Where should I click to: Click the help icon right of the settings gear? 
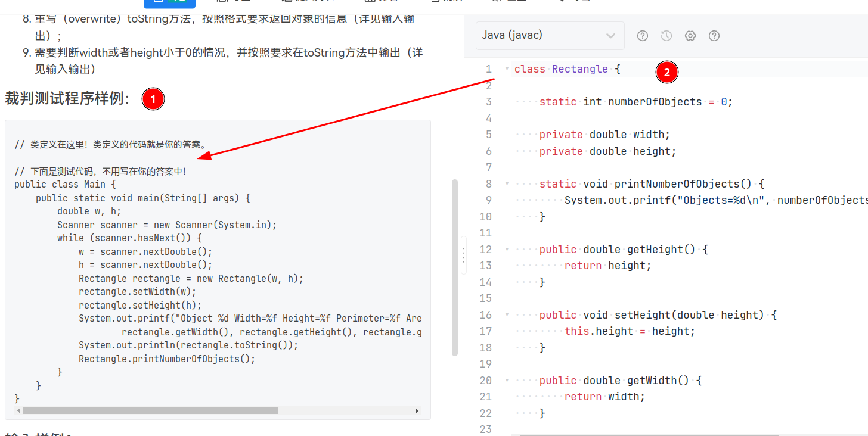[714, 36]
